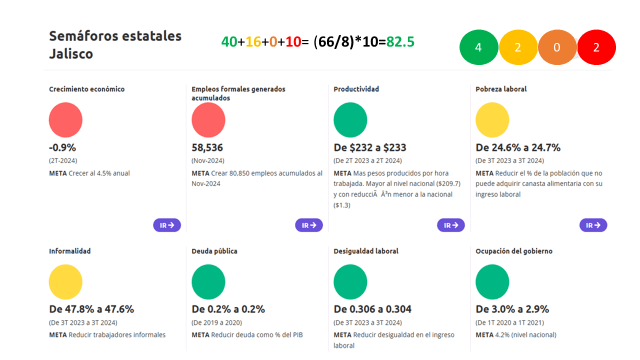
Task: Select the yellow circle showing 2
Action: point(518,47)
